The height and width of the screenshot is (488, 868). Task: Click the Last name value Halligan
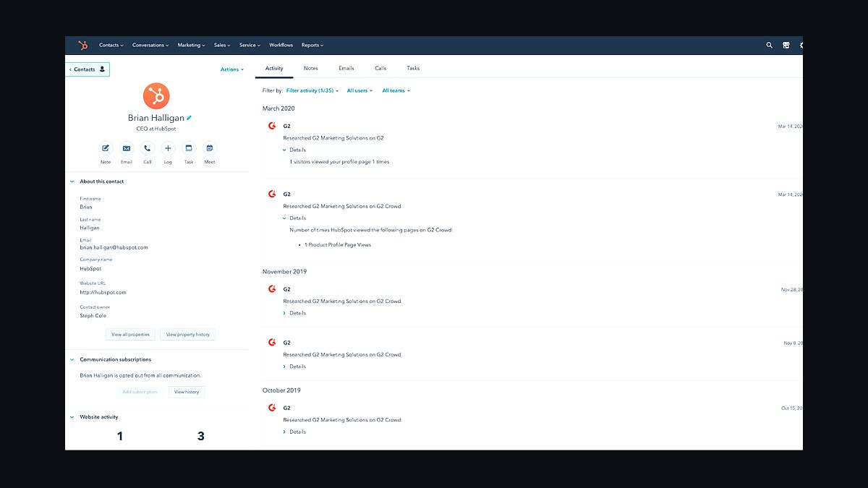coord(90,227)
